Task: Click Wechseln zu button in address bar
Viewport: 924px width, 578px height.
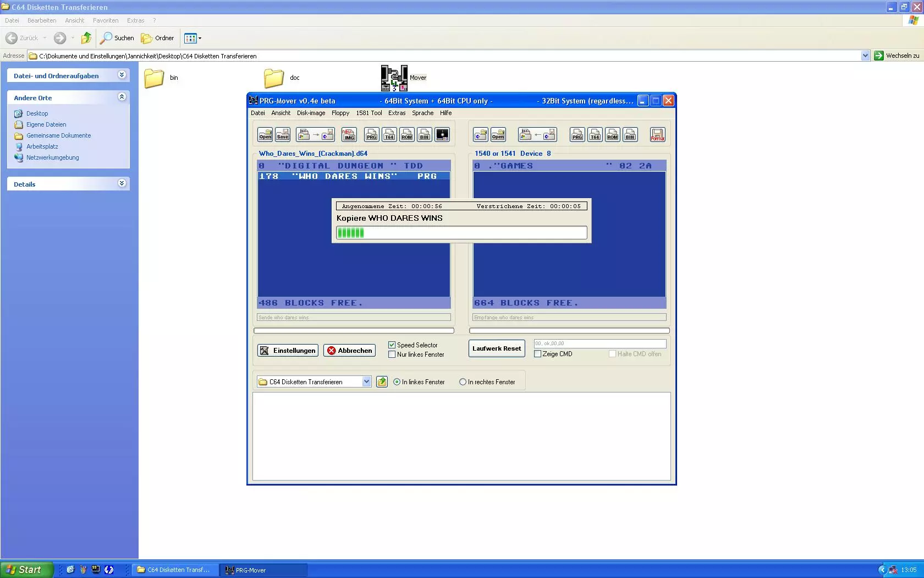Action: click(897, 56)
